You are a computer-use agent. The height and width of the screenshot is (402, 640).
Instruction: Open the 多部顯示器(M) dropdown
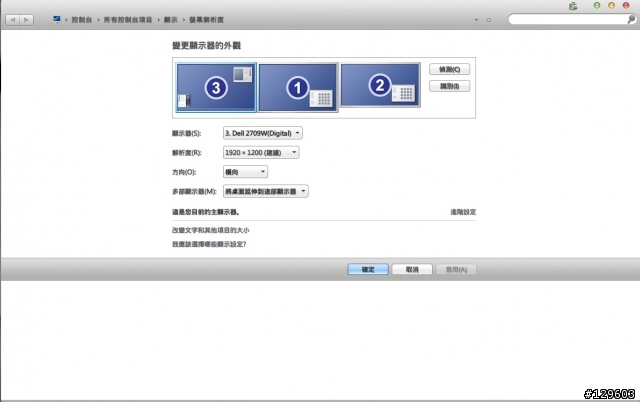pos(265,191)
